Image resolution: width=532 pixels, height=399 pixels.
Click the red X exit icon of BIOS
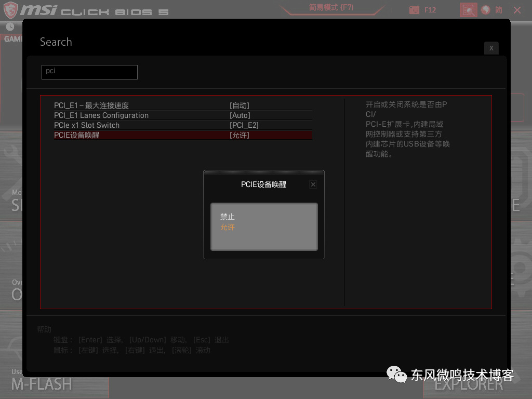[x=517, y=10]
